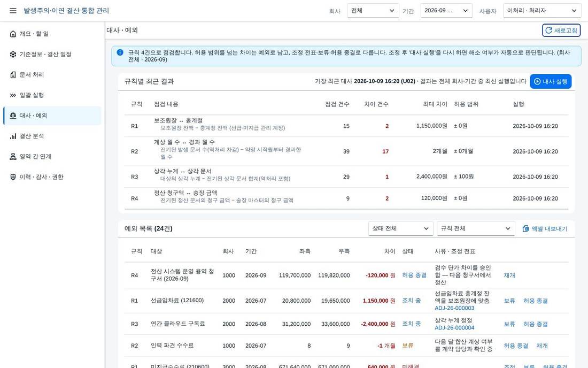
Task: Open adjustment voucher ADJ-26-000003
Action: pyautogui.click(x=454, y=308)
